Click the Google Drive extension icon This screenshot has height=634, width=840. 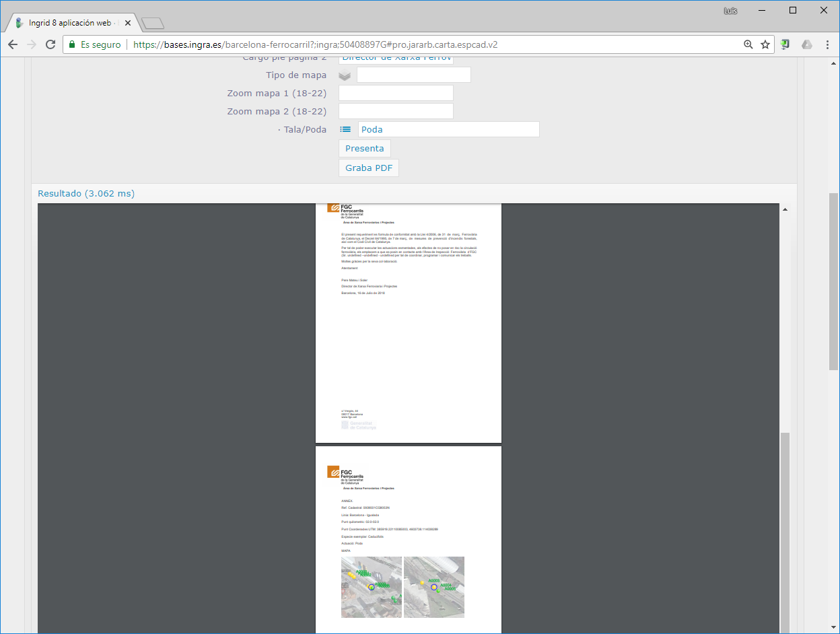[806, 44]
